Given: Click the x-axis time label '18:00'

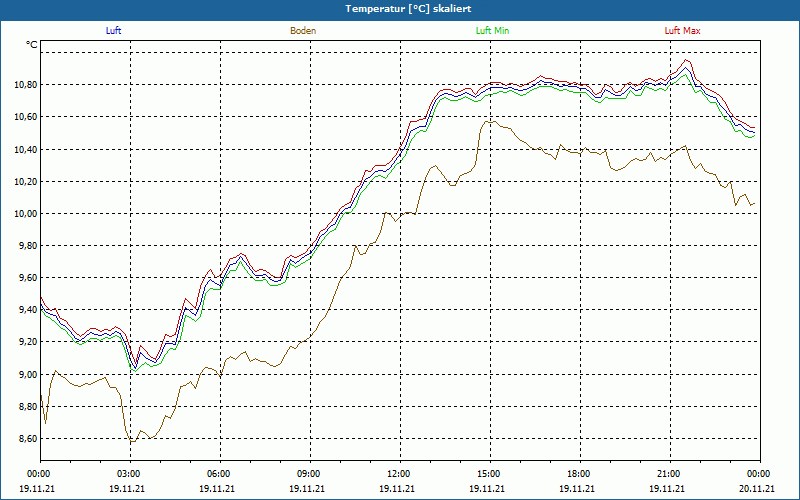Looking at the screenshot, I should coord(580,474).
